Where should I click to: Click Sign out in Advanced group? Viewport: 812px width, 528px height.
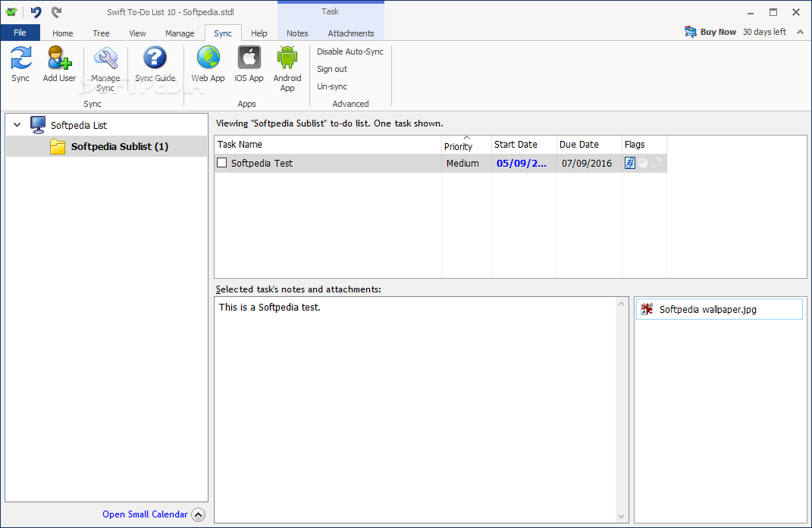tap(332, 70)
